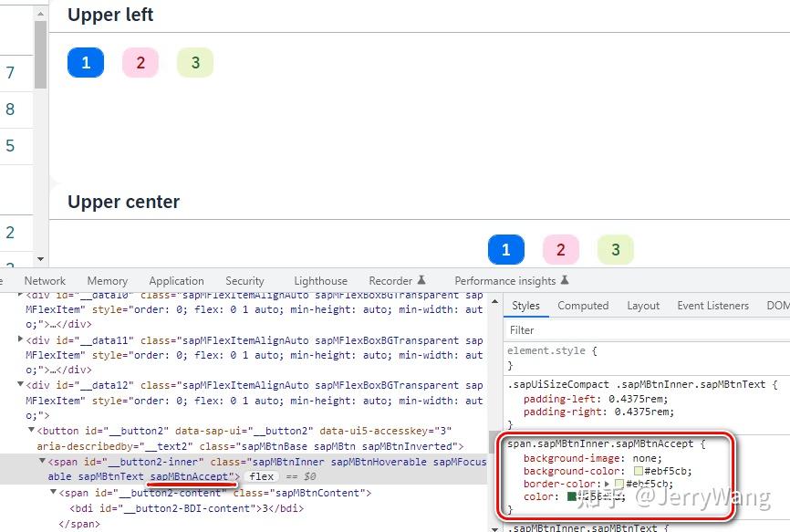Click the warning icon beside Recorder
Screen dimensions: 790x532
coord(422,280)
